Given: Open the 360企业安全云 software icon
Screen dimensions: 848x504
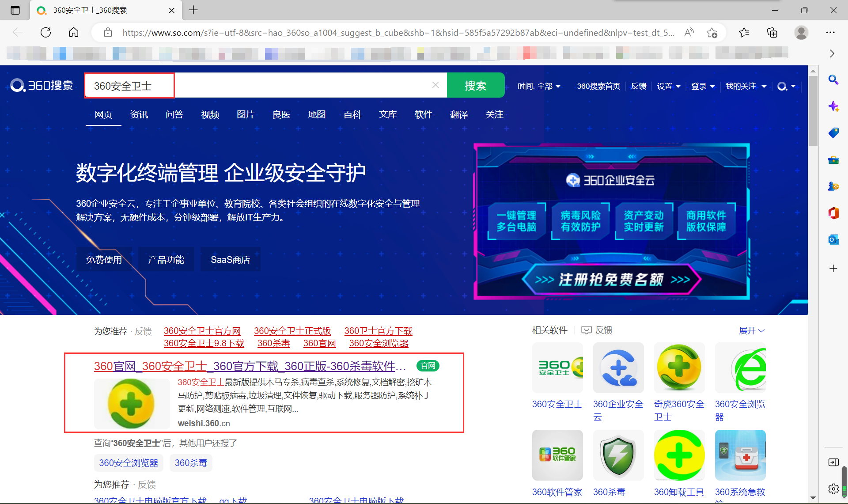Looking at the screenshot, I should (618, 368).
